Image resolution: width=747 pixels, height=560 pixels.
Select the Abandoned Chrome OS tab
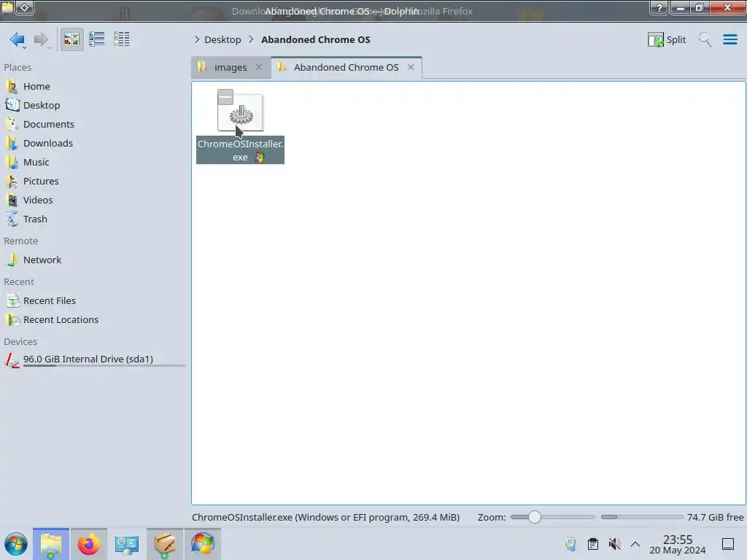(x=347, y=67)
